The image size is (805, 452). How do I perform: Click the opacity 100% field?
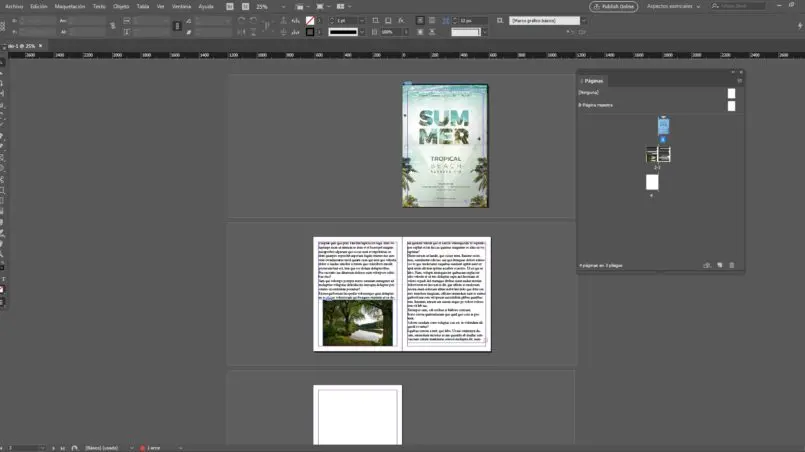point(393,32)
